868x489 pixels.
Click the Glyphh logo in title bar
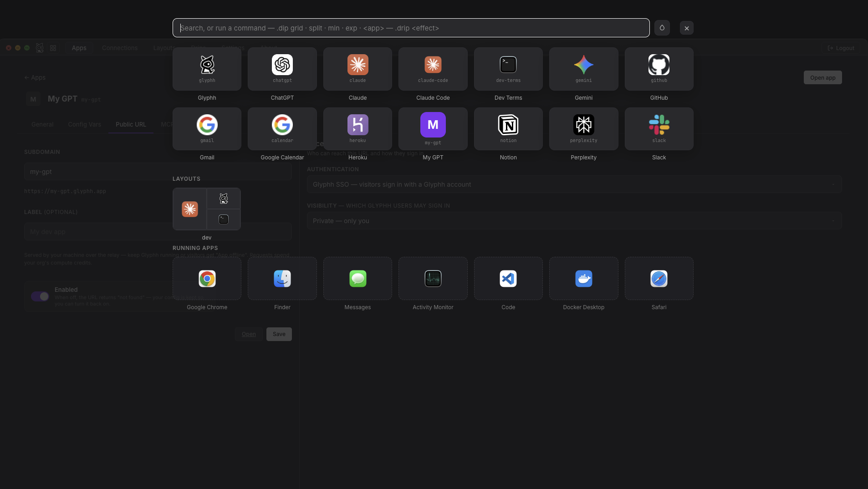[x=40, y=48]
